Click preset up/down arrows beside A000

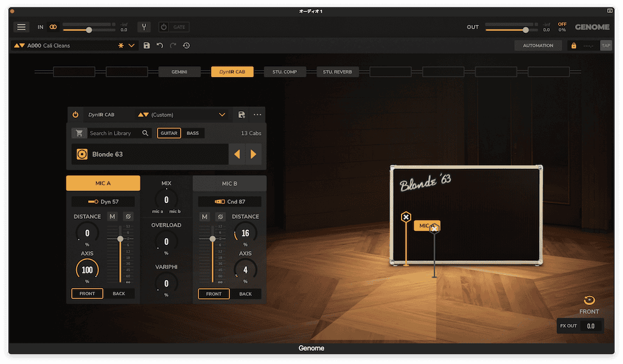(x=19, y=46)
